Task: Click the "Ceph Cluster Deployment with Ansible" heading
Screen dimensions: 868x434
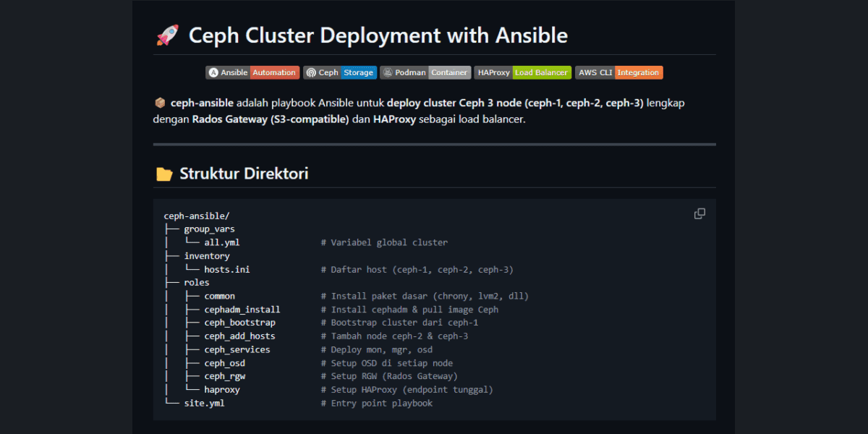Action: point(378,35)
